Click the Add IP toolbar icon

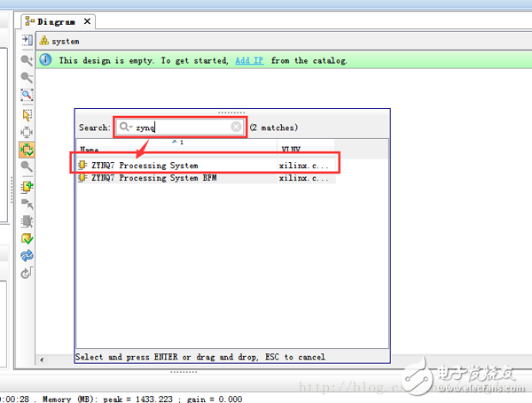(27, 186)
